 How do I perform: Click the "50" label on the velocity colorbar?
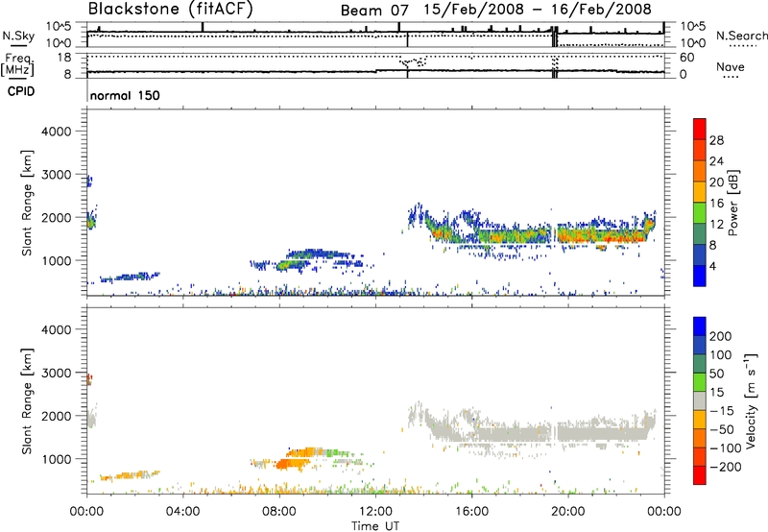716,374
